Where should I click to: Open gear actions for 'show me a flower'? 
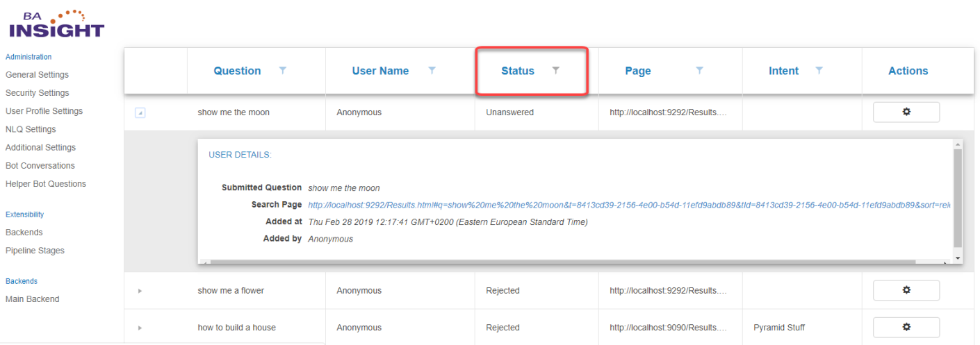point(906,290)
